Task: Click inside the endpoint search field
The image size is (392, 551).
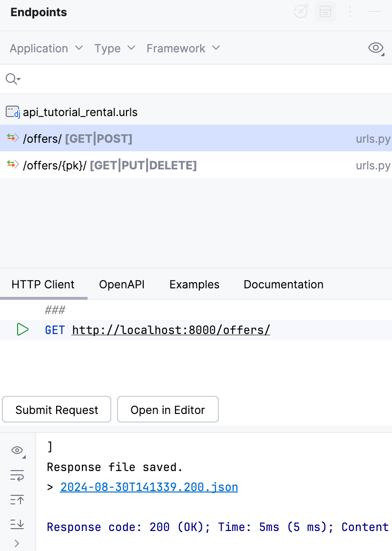Action: tap(95, 79)
